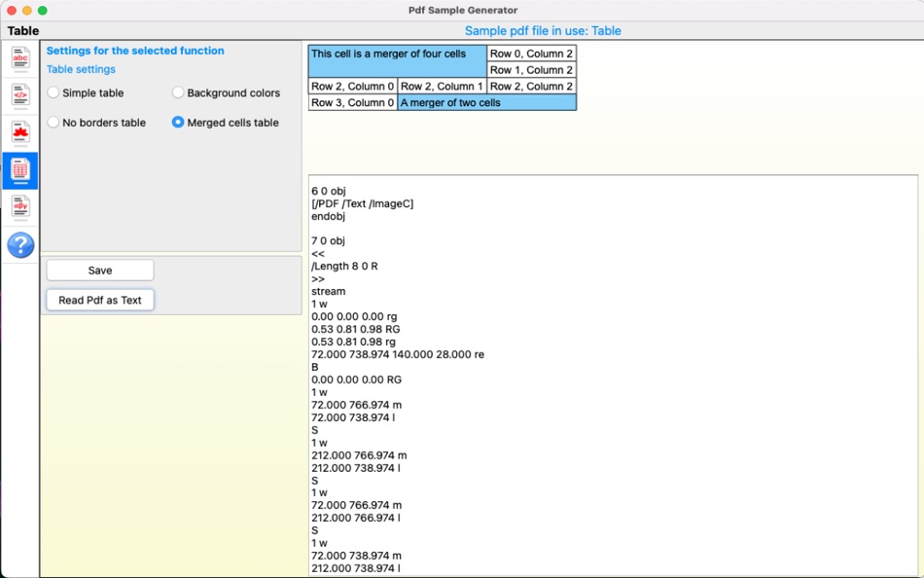Select the Text sample tool icon
The width and height of the screenshot is (924, 578).
click(x=19, y=59)
